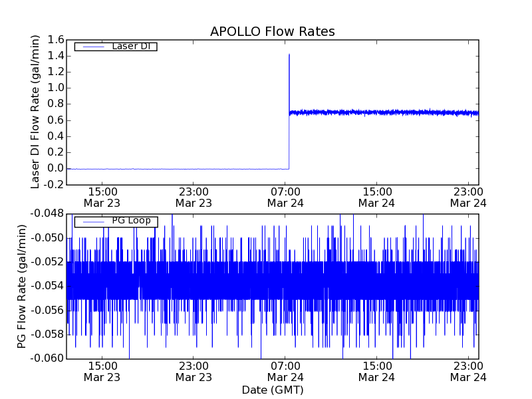532x399 pixels.
Task: Select the Laser DI legend label
Action: click(x=130, y=47)
